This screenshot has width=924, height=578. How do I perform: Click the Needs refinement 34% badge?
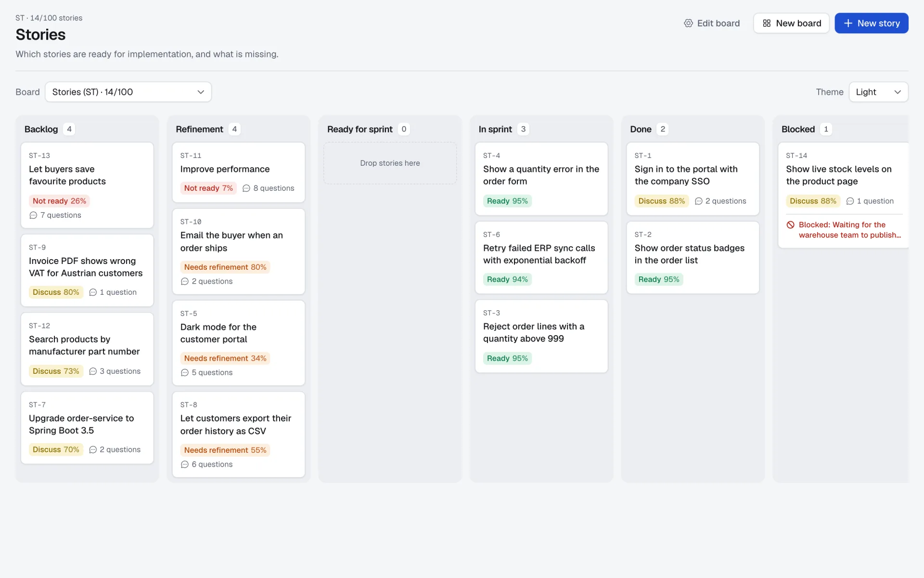click(225, 358)
